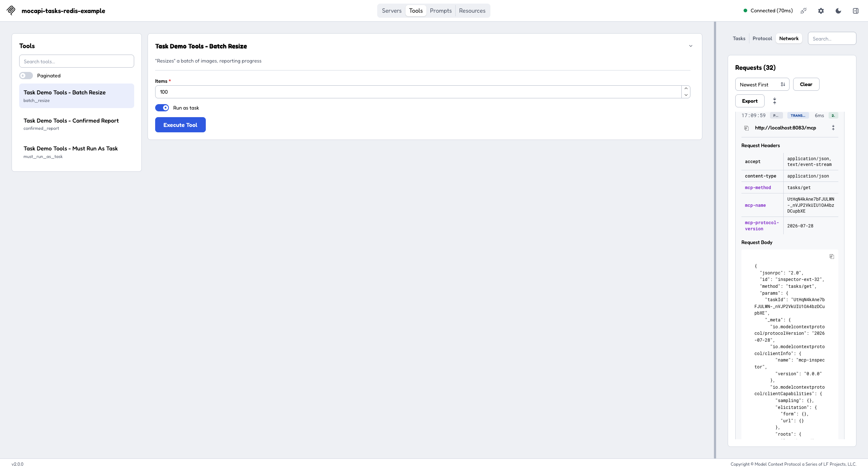Collapse the right side panel icon
Viewport: 868px width, 470px height.
856,11
